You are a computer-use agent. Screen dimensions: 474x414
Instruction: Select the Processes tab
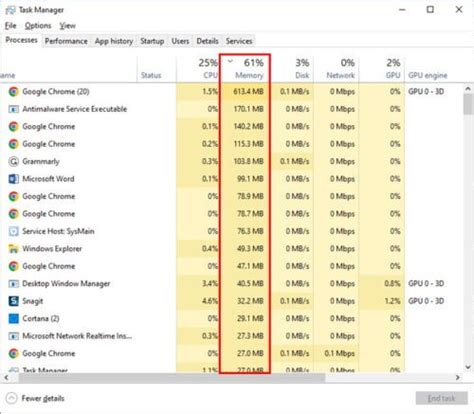point(21,40)
